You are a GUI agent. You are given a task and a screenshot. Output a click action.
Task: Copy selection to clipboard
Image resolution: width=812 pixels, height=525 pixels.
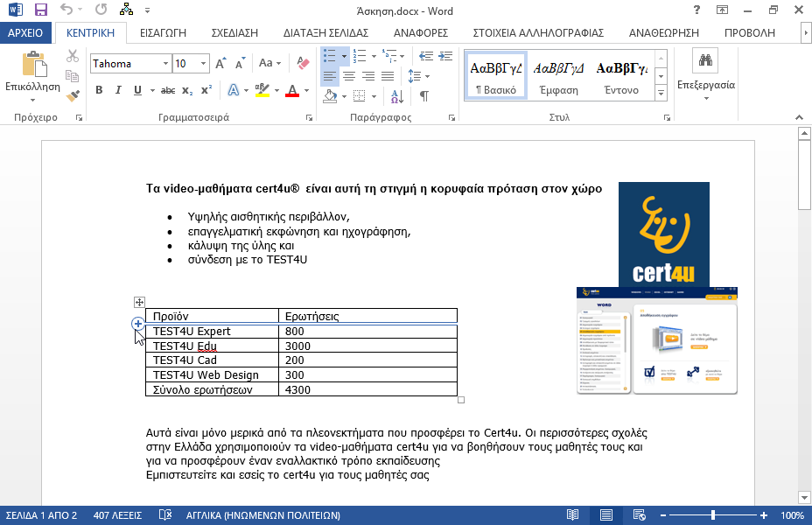[x=73, y=76]
